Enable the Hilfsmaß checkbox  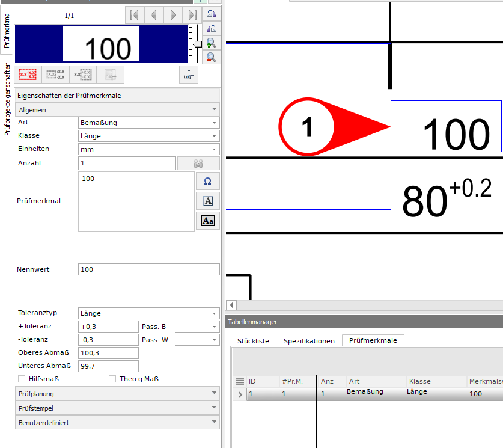click(22, 379)
